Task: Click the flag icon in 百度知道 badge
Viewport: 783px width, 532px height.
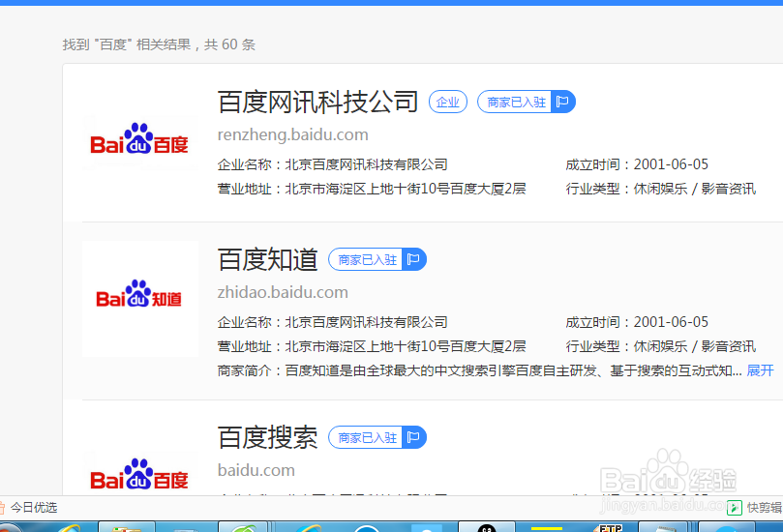Action: 413,259
